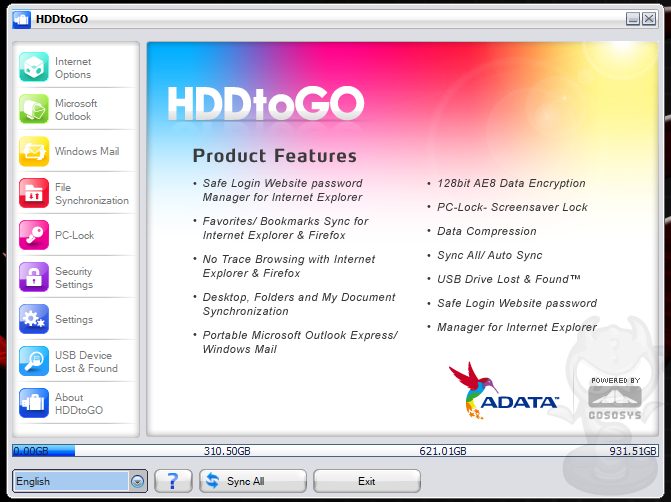
Task: Minimize the HDDtoGO window
Action: pyautogui.click(x=632, y=19)
